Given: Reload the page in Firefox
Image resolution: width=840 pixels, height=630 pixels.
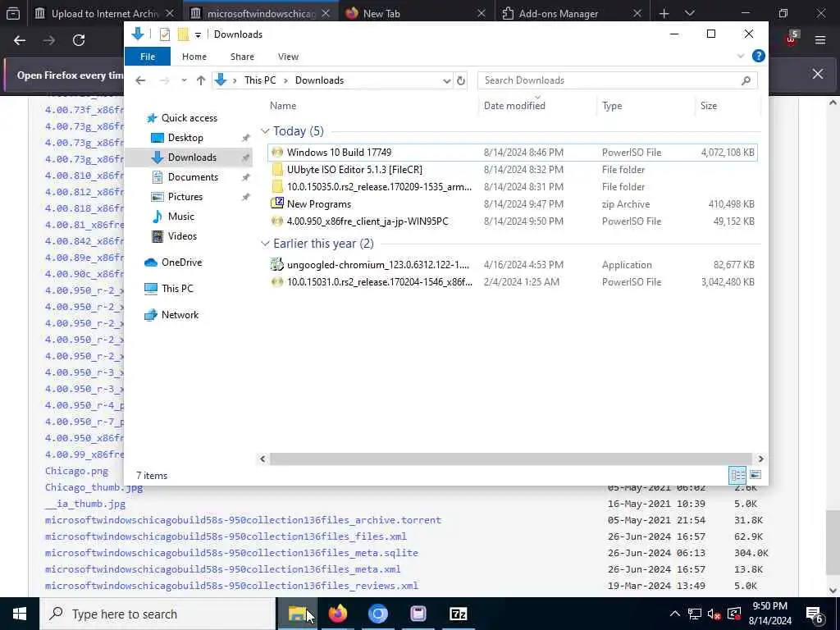Looking at the screenshot, I should coord(79,40).
